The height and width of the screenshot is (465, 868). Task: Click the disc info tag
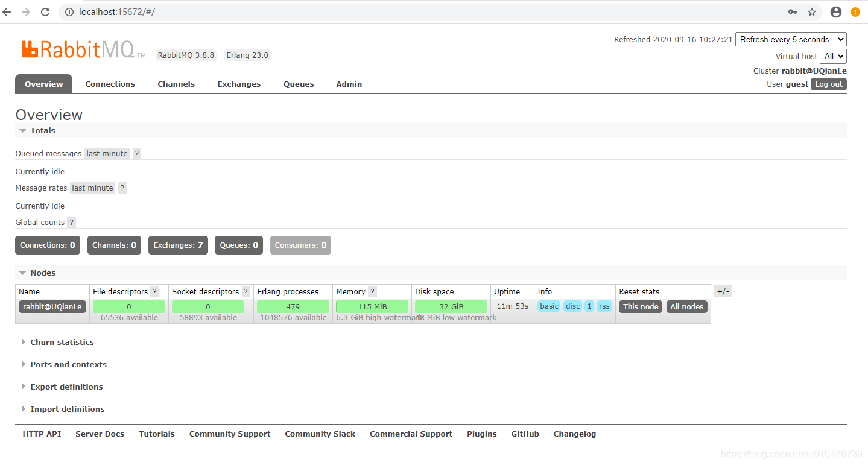572,306
